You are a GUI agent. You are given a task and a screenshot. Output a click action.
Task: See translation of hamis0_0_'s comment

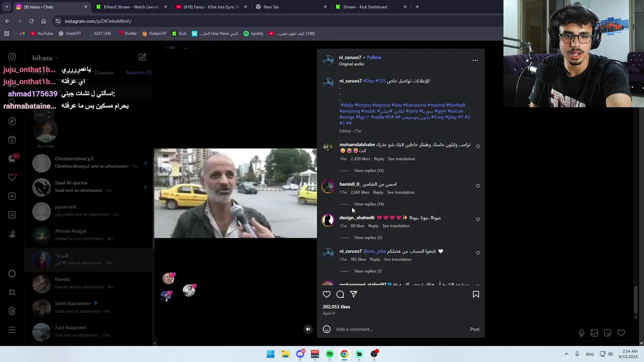[400, 193]
